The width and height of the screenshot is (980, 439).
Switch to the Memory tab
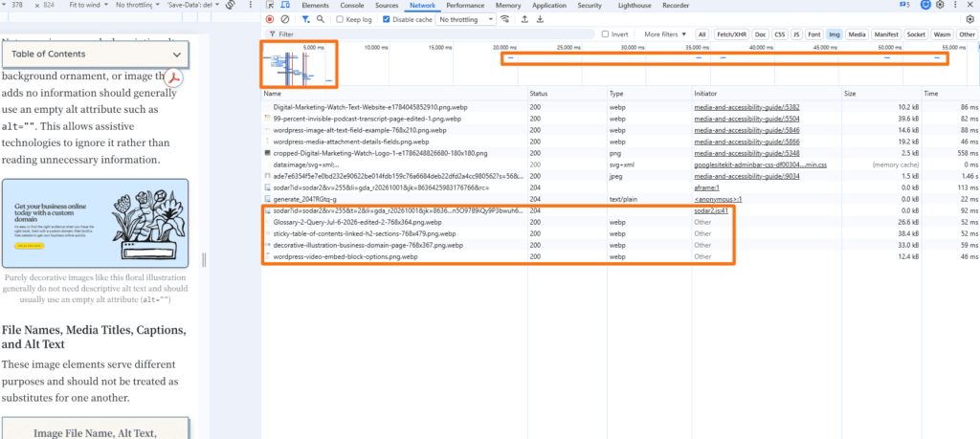point(508,6)
